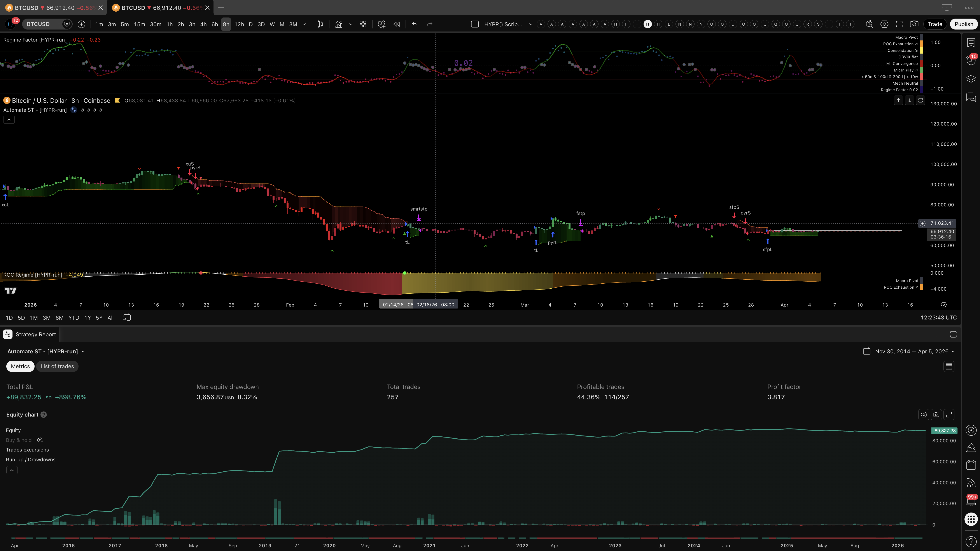Click the orange ROC Exhaustion swatch in top legend
This screenshot has height=551, width=980.
[921, 44]
